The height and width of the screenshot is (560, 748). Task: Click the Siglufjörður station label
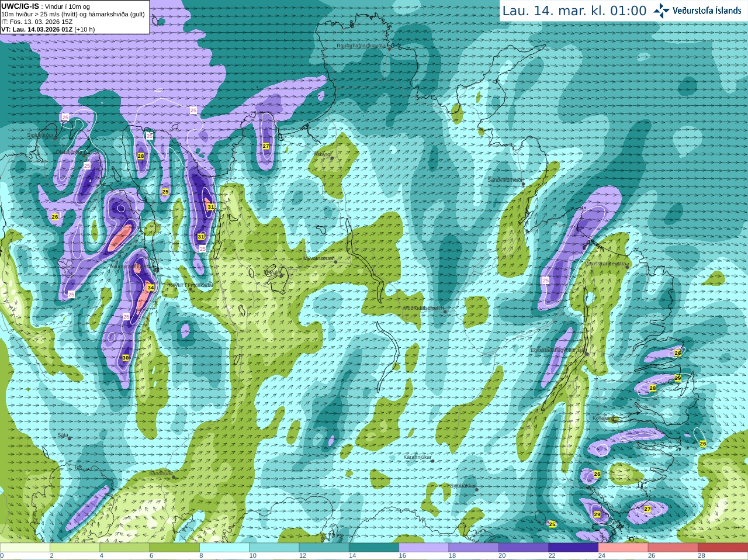click(40, 135)
